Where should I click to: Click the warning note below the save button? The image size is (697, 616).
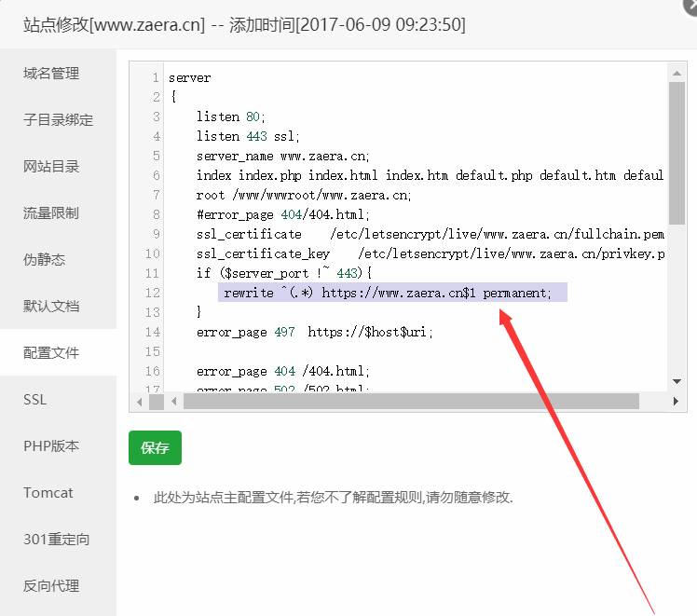(334, 498)
